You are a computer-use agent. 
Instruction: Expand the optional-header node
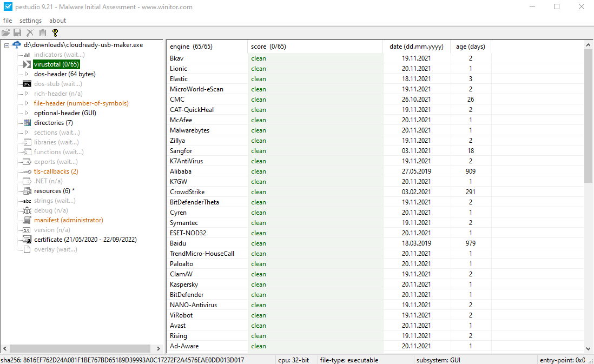click(x=27, y=113)
